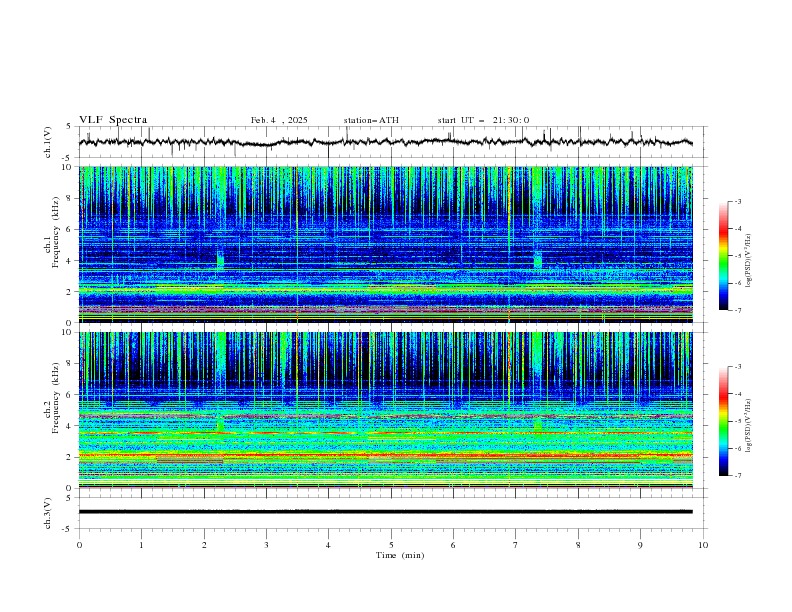792x612 pixels.
Task: Click the upper color scale bar
Action: pyautogui.click(x=724, y=256)
